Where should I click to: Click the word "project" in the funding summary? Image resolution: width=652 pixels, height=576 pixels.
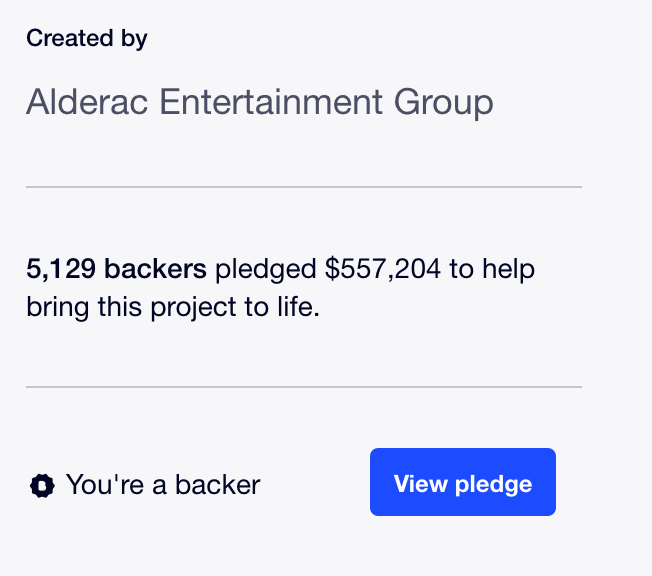[x=193, y=308]
